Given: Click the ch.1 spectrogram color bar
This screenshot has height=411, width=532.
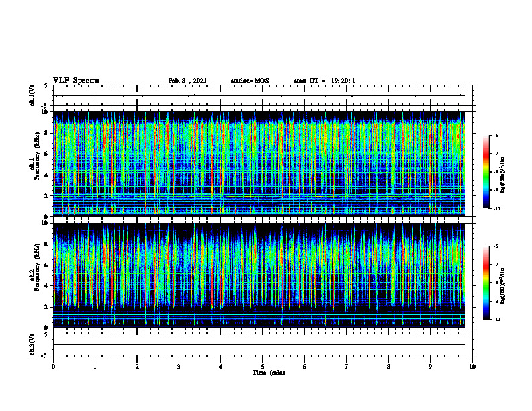Looking at the screenshot, I should coord(486,172).
